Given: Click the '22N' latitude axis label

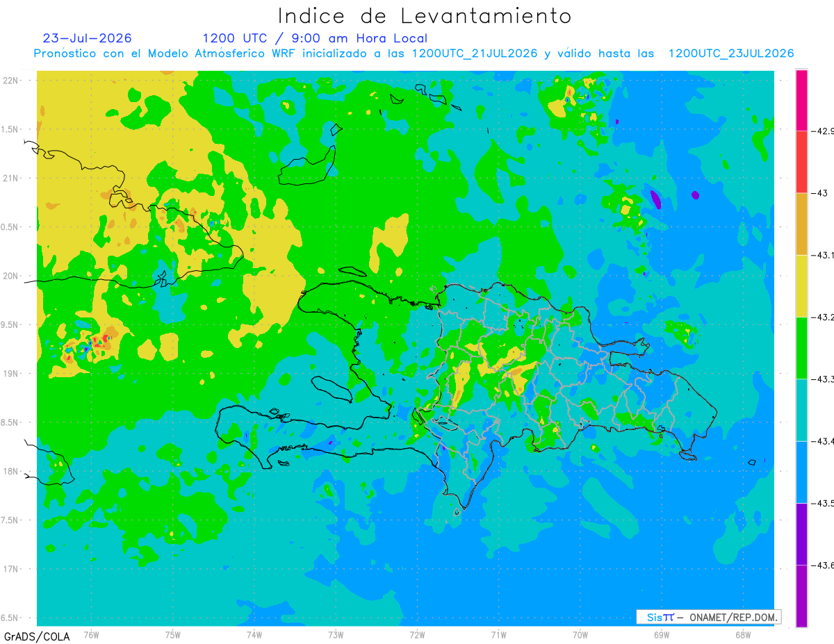Looking at the screenshot, I should 11,80.
